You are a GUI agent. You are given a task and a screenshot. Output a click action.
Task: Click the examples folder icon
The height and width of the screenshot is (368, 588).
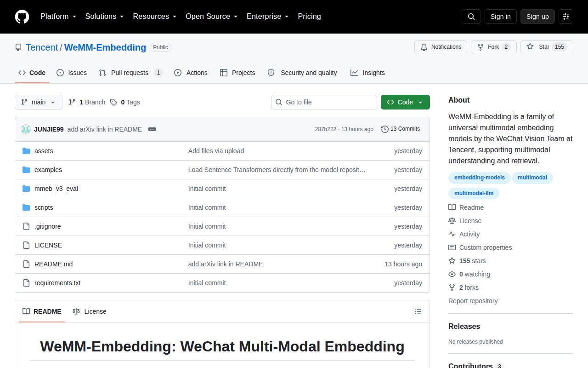tap(26, 170)
